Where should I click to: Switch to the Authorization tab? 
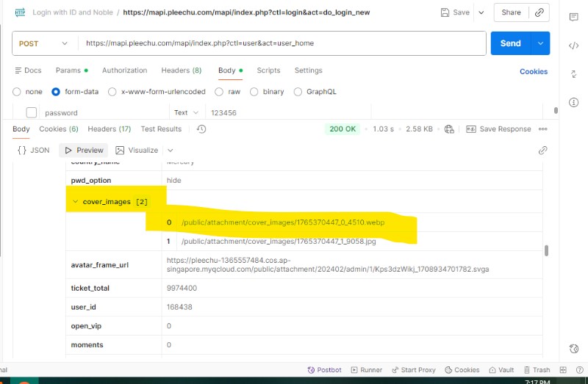click(124, 70)
